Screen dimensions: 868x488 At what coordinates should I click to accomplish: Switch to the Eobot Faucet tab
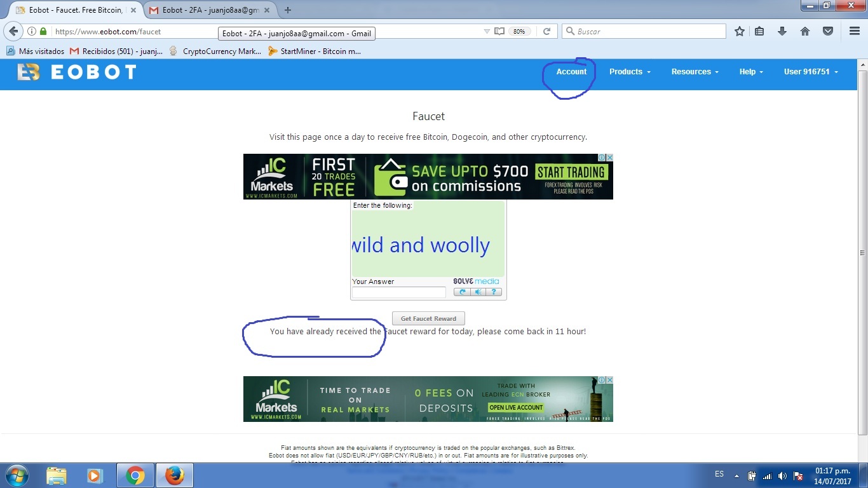click(x=76, y=10)
